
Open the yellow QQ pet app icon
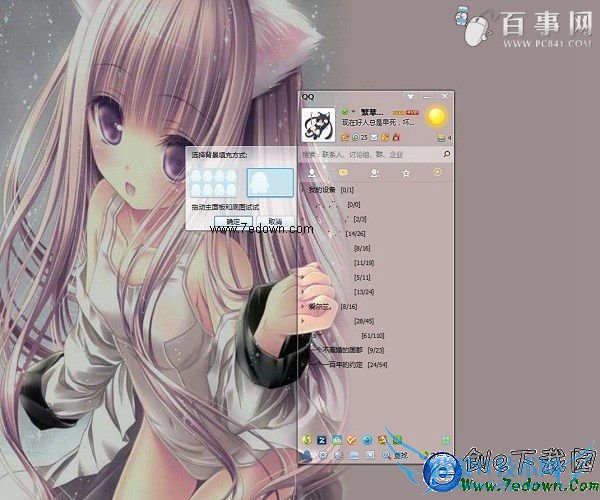[382, 440]
